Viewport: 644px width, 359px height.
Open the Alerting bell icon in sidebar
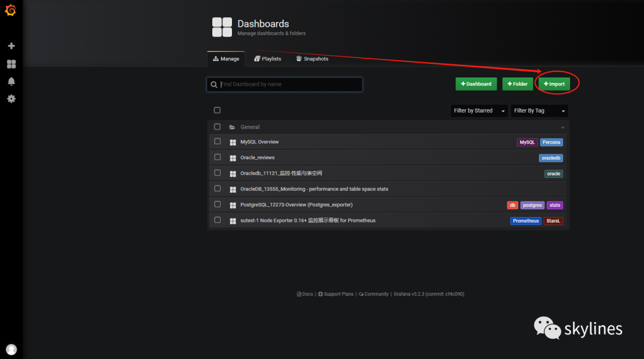(11, 81)
